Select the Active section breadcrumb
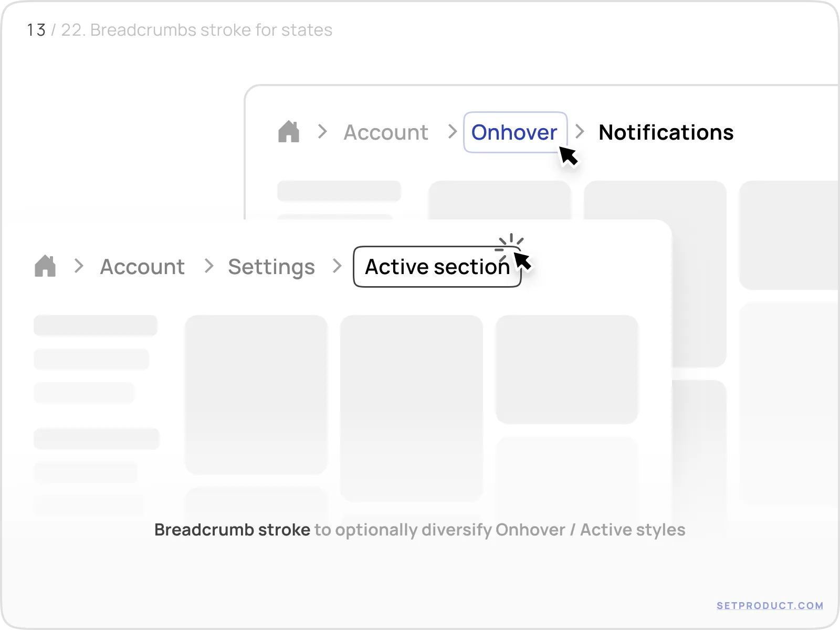840x630 pixels. (437, 267)
